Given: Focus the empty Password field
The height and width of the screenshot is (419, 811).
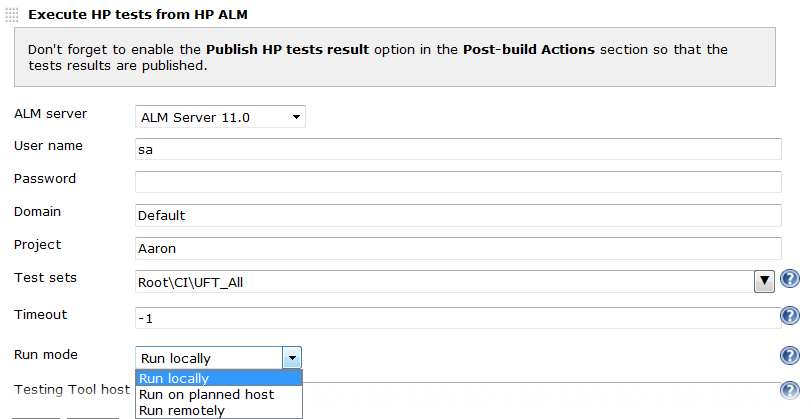Looking at the screenshot, I should tap(457, 182).
